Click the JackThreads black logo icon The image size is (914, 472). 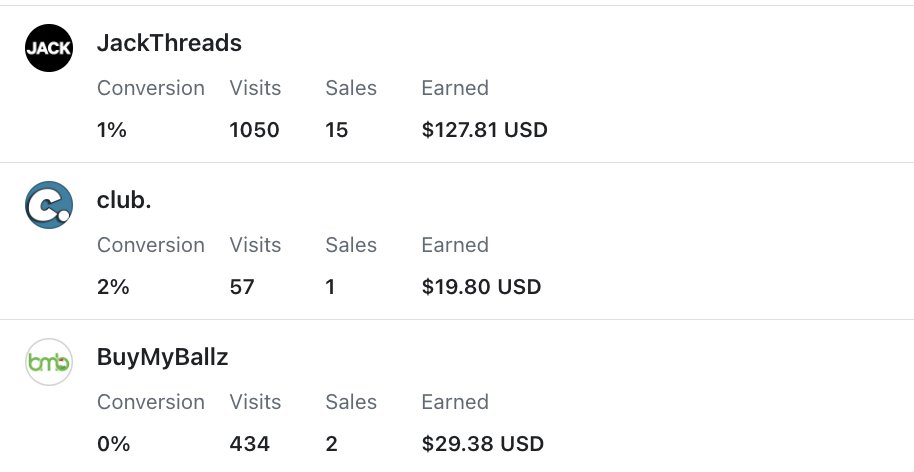(49, 48)
